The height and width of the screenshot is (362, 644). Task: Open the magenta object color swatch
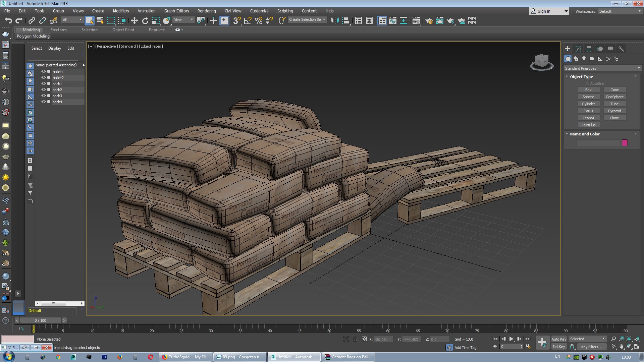(625, 143)
